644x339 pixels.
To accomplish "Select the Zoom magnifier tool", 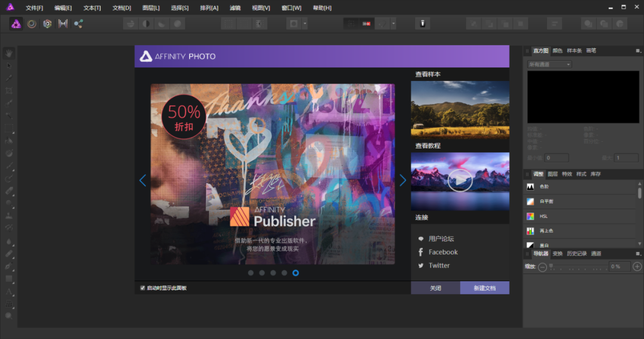I will (x=8, y=316).
